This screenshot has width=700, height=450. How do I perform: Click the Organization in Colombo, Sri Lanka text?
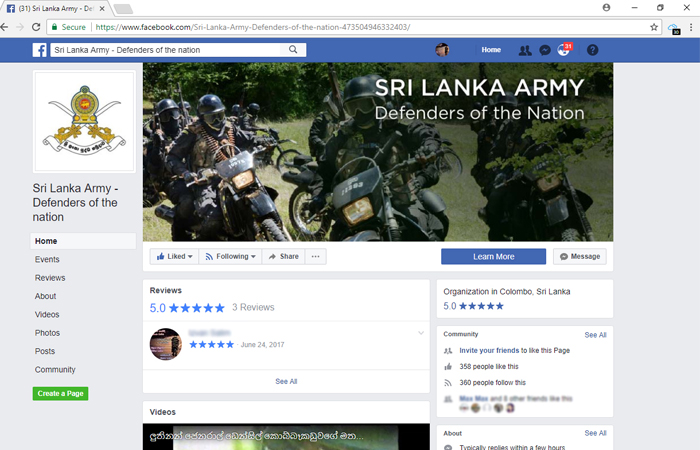pyautogui.click(x=507, y=292)
